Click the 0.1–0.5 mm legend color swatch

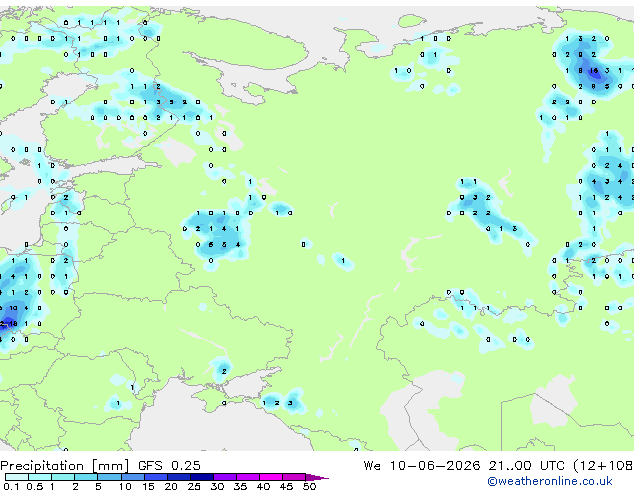point(17,477)
